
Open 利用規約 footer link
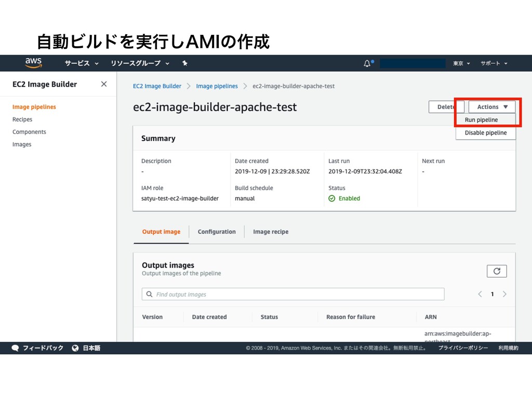click(508, 348)
